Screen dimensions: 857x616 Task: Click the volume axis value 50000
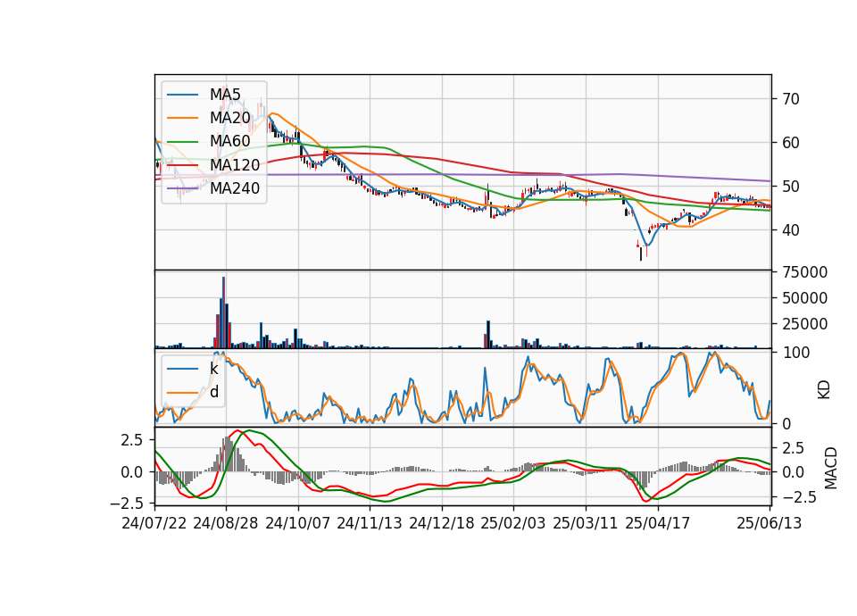804,298
